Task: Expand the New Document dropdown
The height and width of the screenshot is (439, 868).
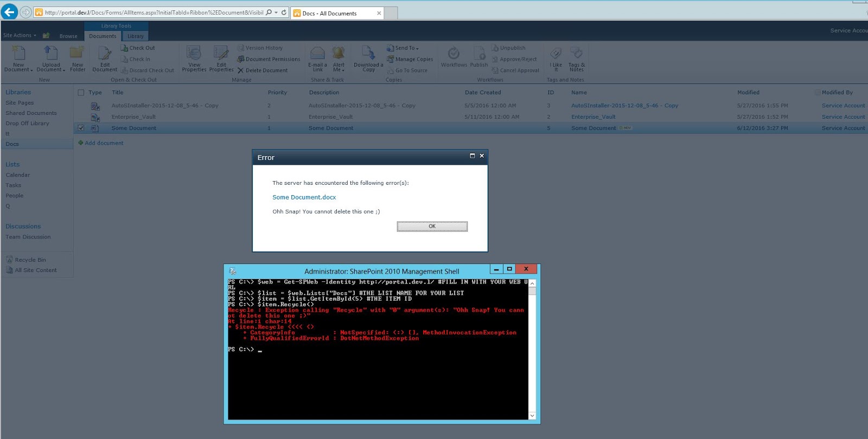Action: (x=18, y=67)
